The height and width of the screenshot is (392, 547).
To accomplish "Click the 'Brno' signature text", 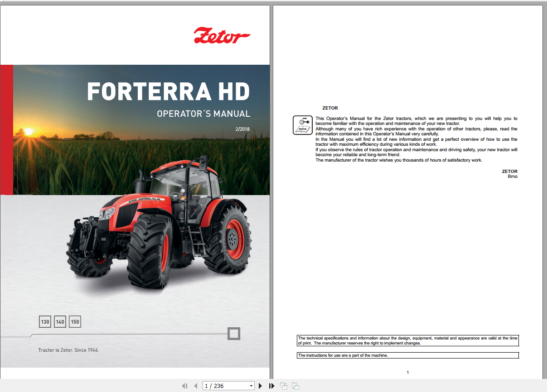I will (x=513, y=177).
